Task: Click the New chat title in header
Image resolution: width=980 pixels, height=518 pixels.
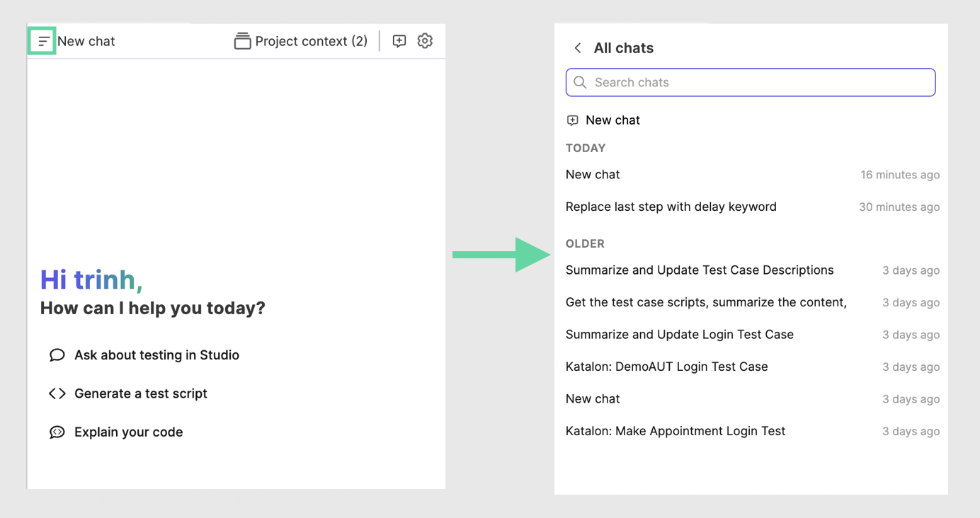Action: click(x=86, y=41)
